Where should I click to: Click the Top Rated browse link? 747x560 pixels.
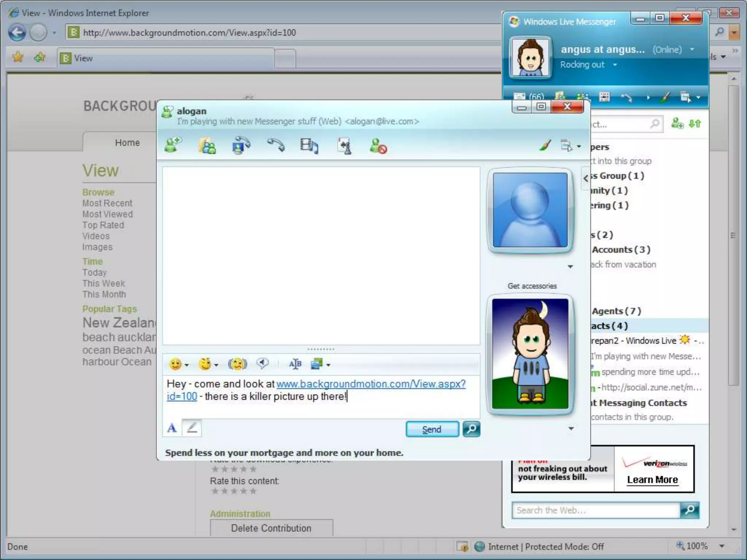click(x=103, y=225)
